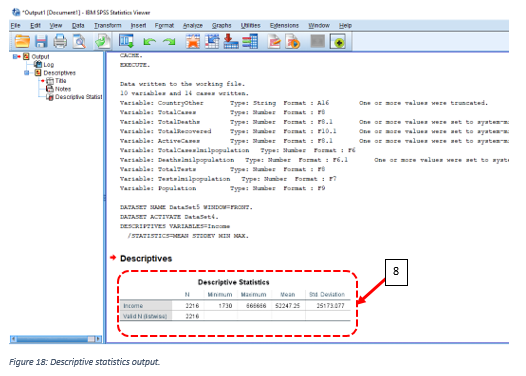Open the Graphs menu

[221, 25]
